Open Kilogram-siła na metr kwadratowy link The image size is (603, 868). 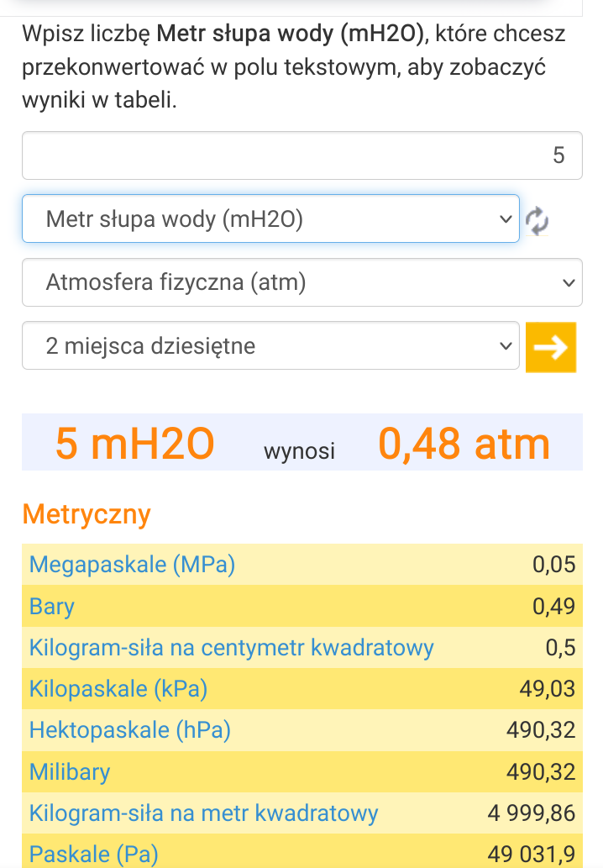(x=204, y=813)
